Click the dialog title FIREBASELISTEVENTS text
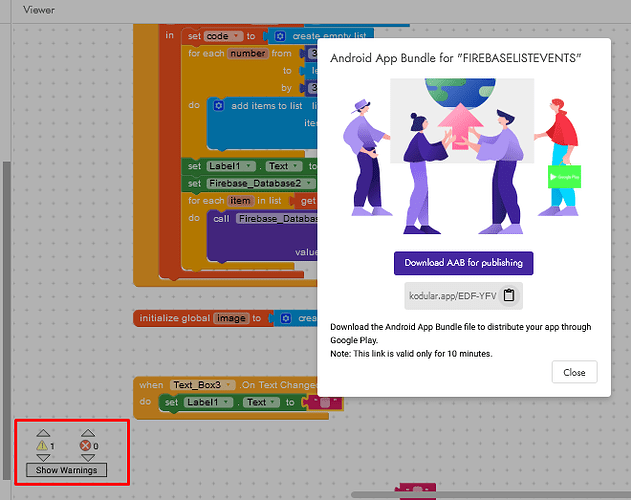Image resolution: width=631 pixels, height=500 pixels. coord(456,58)
